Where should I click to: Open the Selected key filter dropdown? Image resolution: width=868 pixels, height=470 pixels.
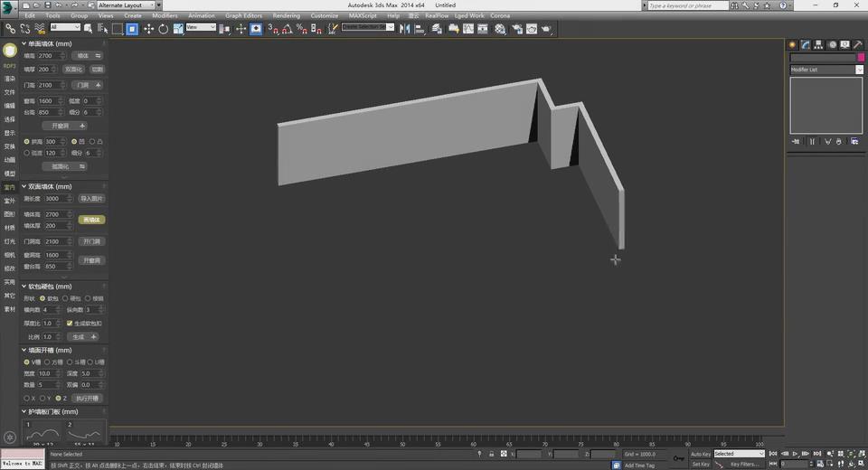(x=739, y=454)
